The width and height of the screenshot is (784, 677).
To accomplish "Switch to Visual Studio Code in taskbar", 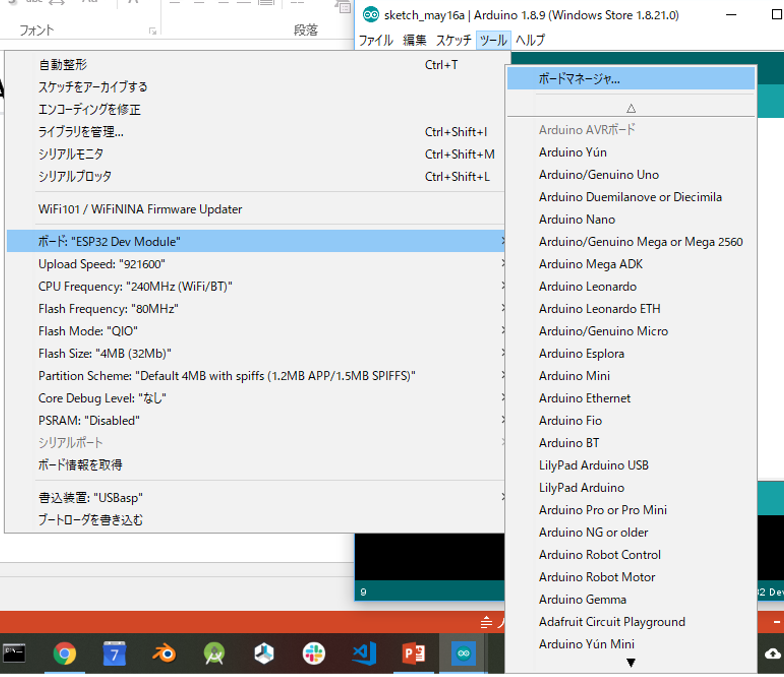I will pyautogui.click(x=364, y=654).
